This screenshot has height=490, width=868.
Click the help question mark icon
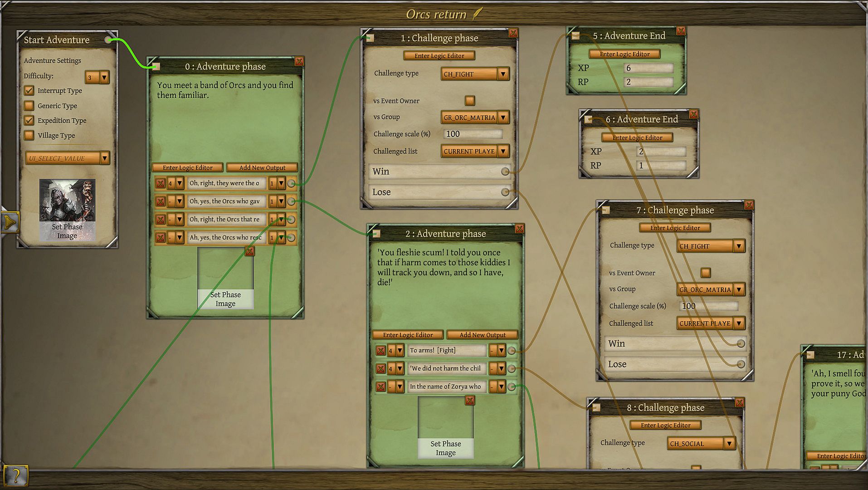coord(15,475)
